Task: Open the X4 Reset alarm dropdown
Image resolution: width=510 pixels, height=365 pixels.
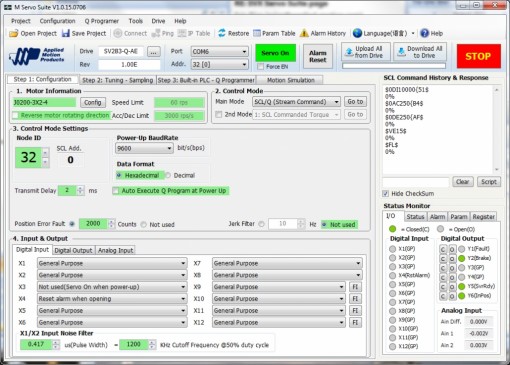Action: (112, 299)
